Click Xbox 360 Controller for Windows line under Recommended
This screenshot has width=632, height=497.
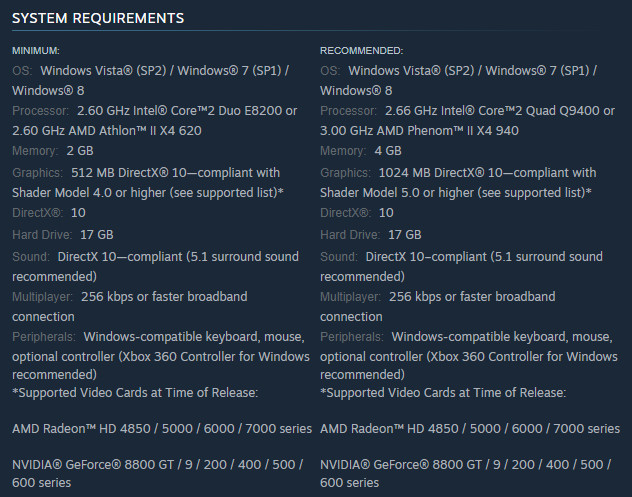click(469, 357)
